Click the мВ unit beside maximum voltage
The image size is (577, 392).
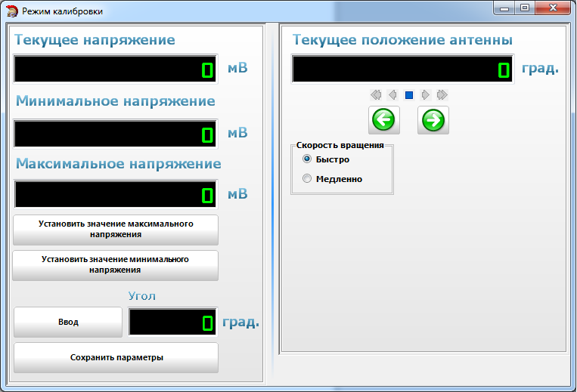click(x=237, y=194)
